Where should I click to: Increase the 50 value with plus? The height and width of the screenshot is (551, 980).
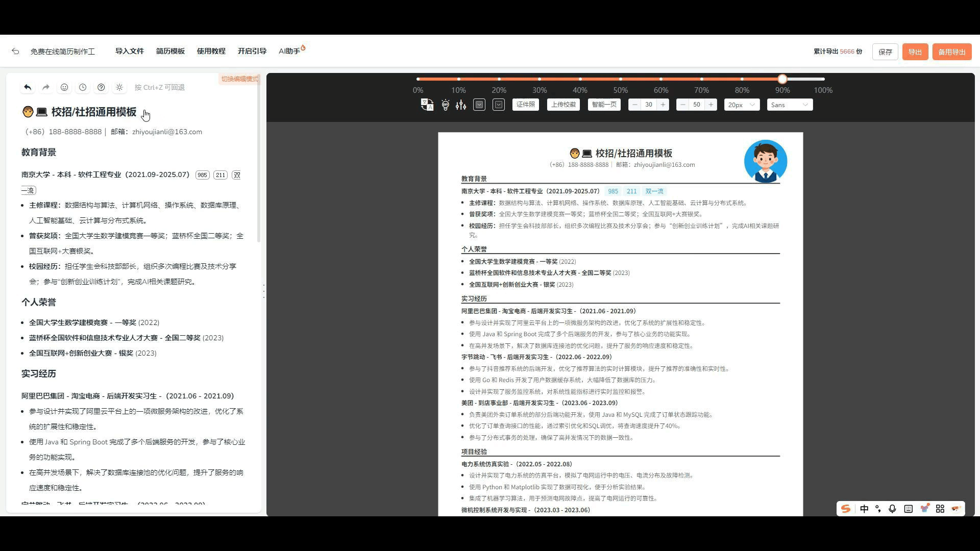711,105
